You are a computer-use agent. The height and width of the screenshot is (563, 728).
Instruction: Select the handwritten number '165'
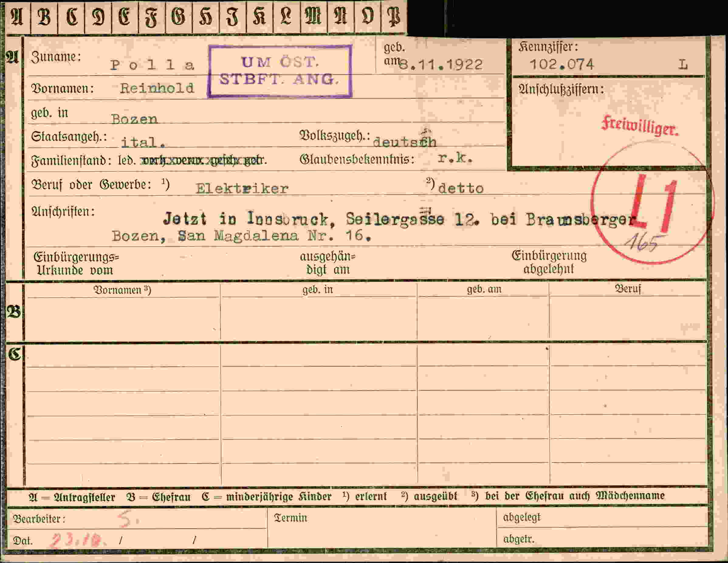[x=644, y=243]
